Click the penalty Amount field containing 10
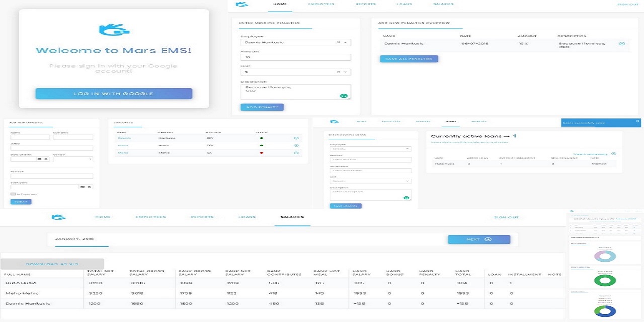Viewport: 644px width, 322px height. click(295, 57)
